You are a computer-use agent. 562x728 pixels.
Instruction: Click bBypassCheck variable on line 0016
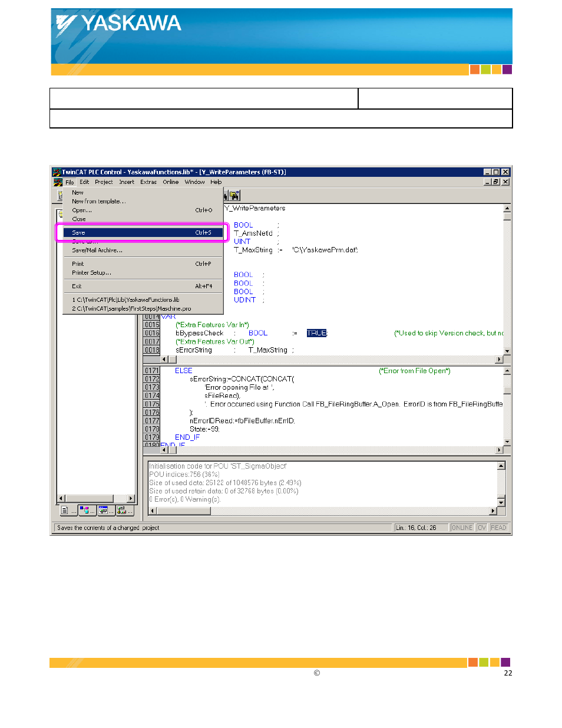click(x=200, y=333)
